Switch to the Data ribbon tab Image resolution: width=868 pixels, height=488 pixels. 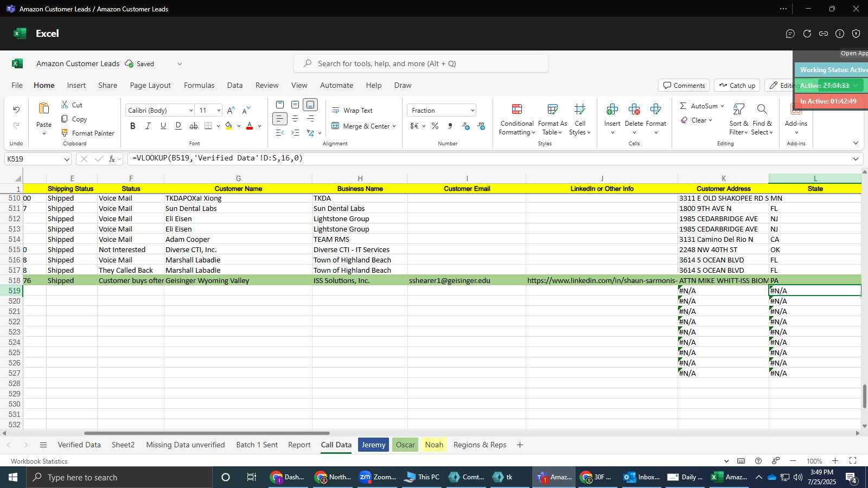coord(235,85)
